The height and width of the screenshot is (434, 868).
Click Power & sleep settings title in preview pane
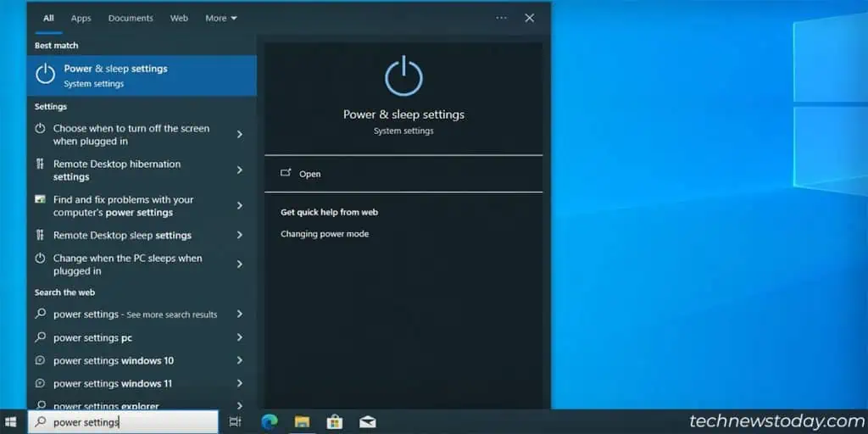pyautogui.click(x=403, y=114)
